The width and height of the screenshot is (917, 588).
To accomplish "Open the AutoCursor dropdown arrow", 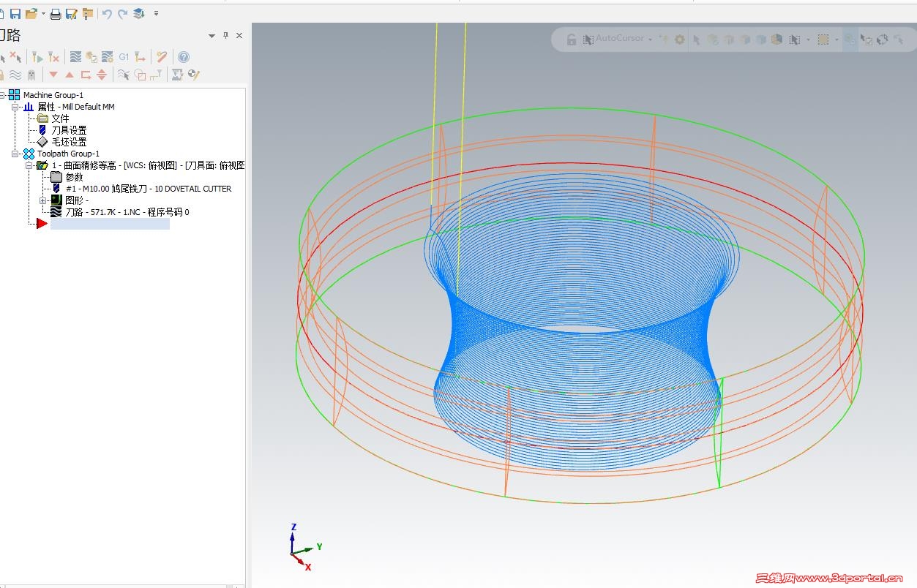I will pos(650,39).
